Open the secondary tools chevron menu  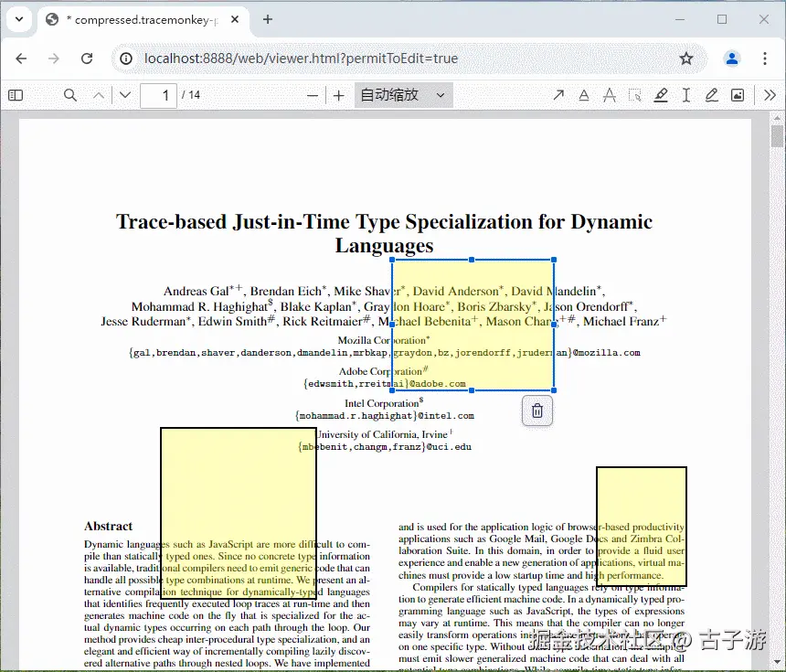(770, 95)
